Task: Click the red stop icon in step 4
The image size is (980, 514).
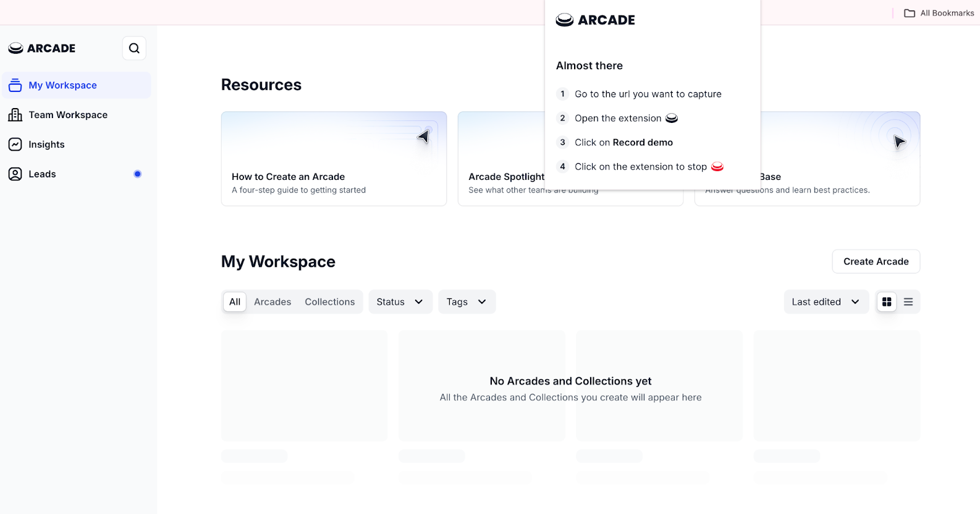Action: [x=717, y=167]
